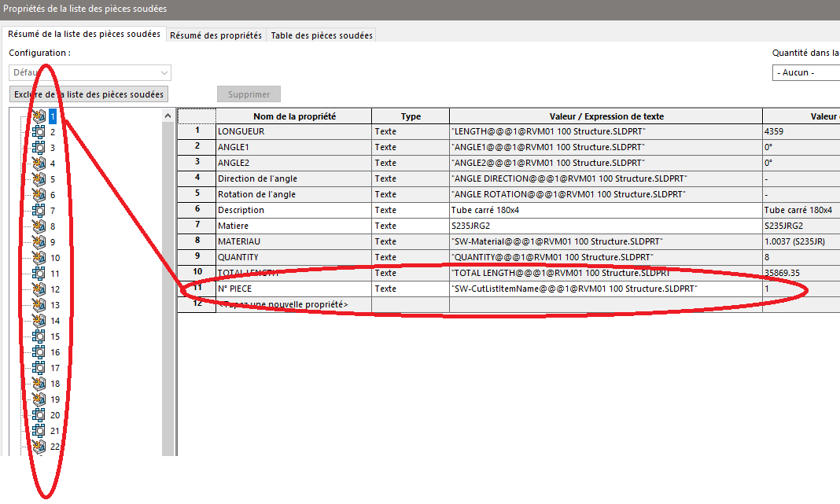Click Exclure de la liste des pièces soudées

point(88,94)
